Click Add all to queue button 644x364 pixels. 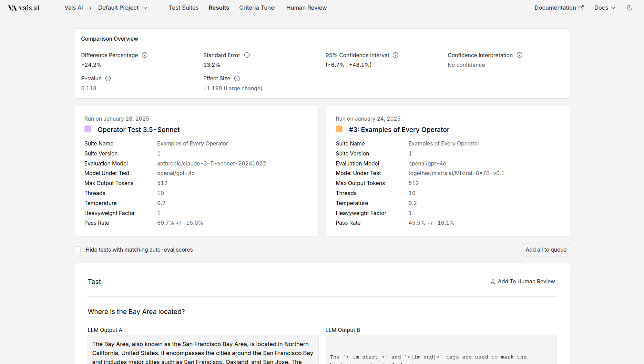pyautogui.click(x=546, y=250)
